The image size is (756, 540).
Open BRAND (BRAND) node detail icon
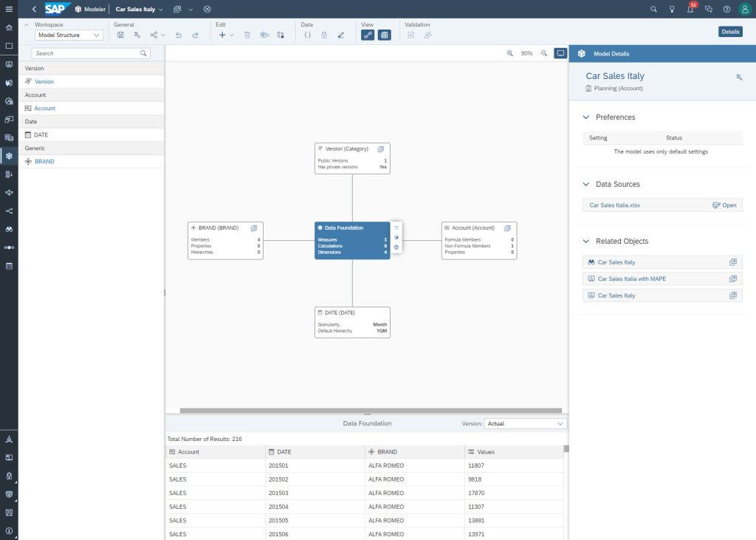254,228
